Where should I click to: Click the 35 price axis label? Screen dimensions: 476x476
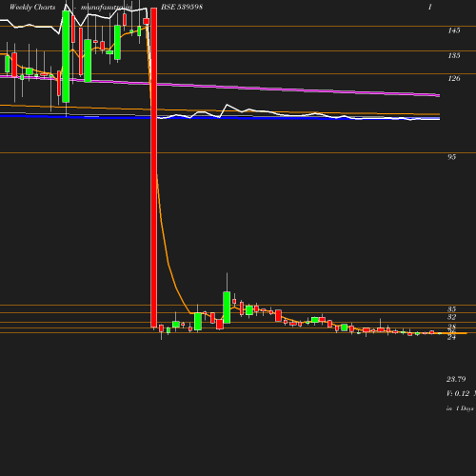pos(451,309)
